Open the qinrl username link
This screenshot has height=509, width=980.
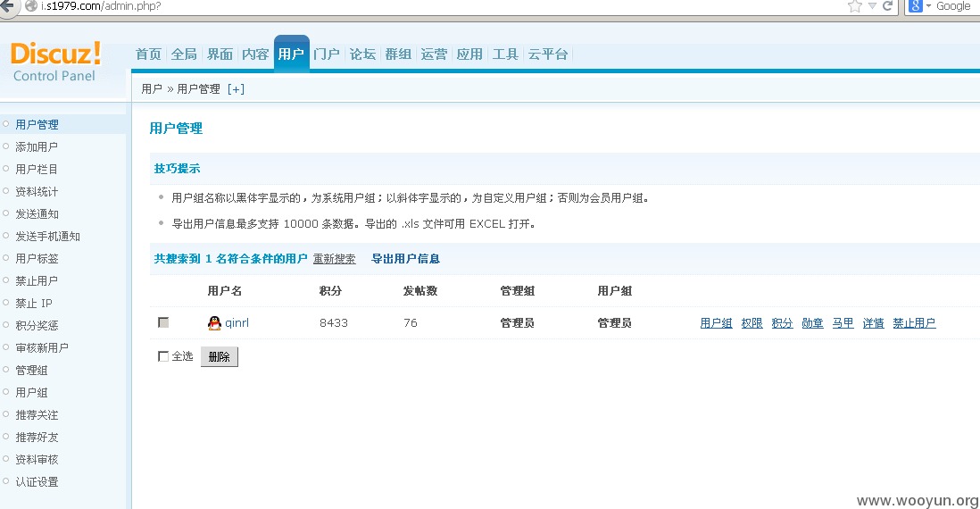(237, 322)
